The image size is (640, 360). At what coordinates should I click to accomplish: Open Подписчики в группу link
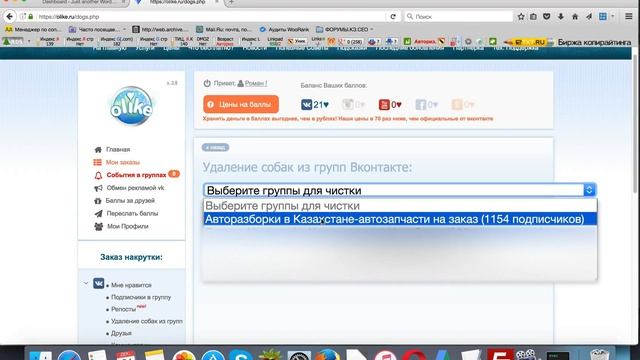click(x=141, y=297)
